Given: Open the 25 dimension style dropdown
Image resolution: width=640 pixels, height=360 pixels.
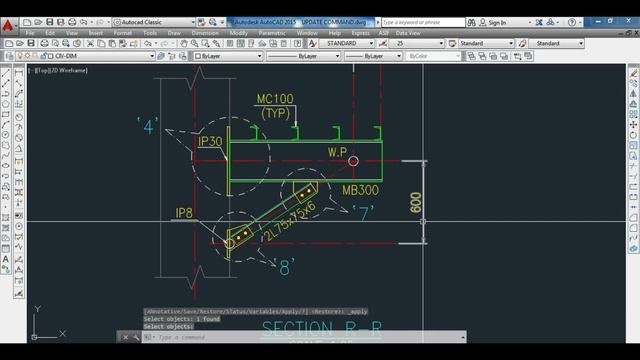Looking at the screenshot, I should 441,43.
